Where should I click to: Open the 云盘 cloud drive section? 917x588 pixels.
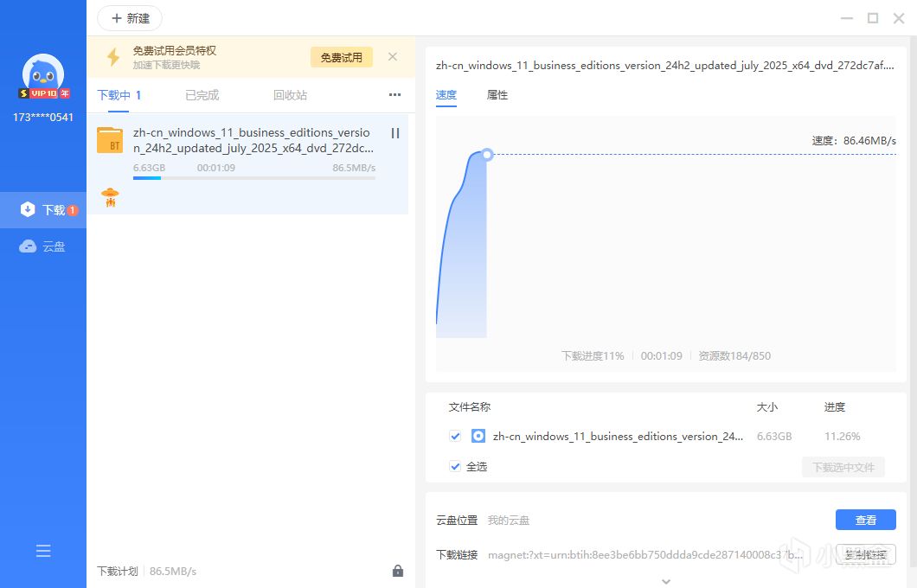(42, 246)
